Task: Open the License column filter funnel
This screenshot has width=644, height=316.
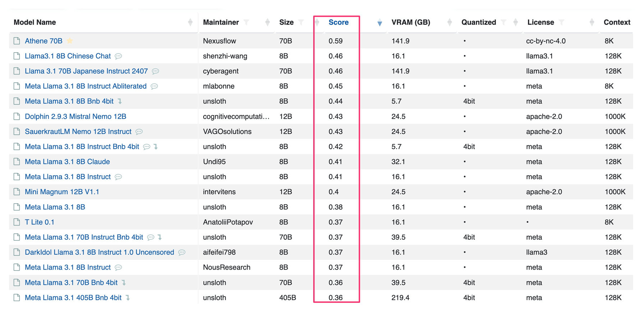Action: tap(561, 22)
